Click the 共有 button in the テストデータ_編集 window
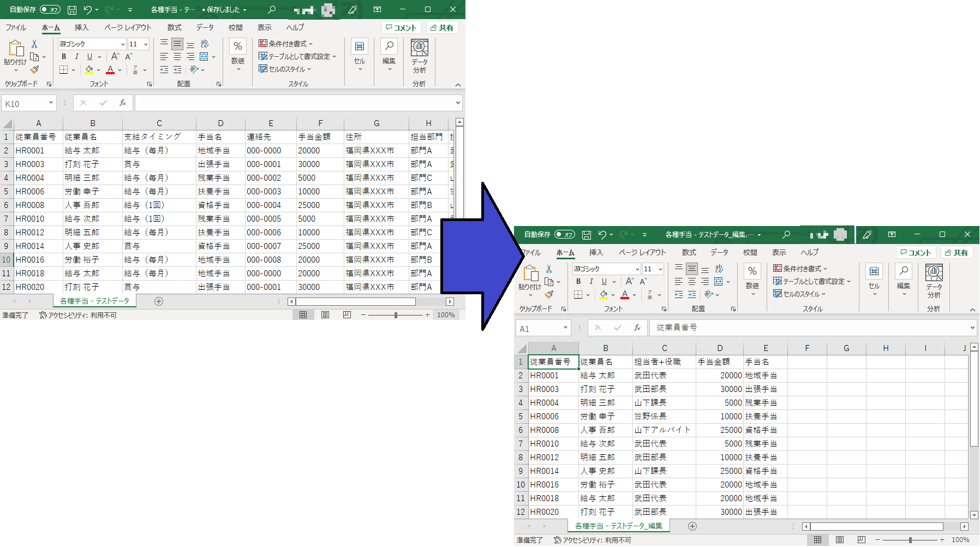This screenshot has width=980, height=547. (957, 253)
